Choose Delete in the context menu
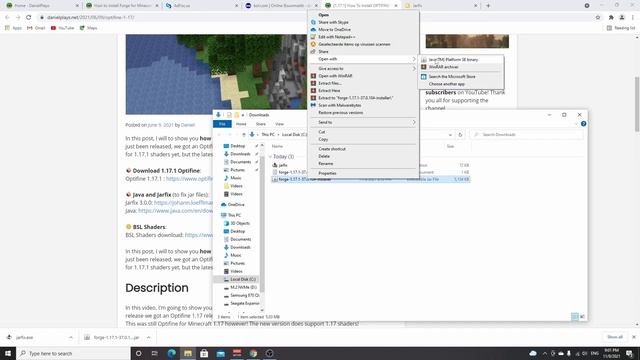Screen dimensions: 640x360 [x=324, y=156]
